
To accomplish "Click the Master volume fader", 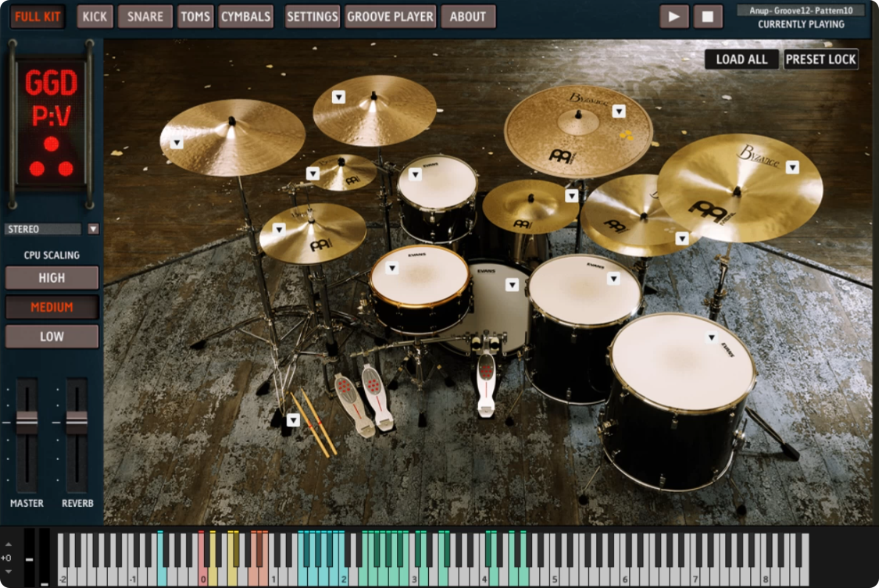I will click(27, 422).
